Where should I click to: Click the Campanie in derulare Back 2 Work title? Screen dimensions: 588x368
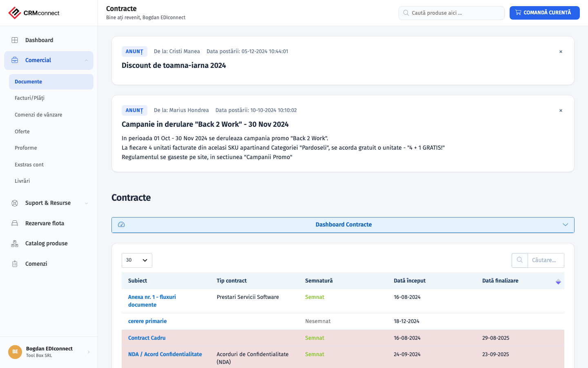(x=205, y=124)
